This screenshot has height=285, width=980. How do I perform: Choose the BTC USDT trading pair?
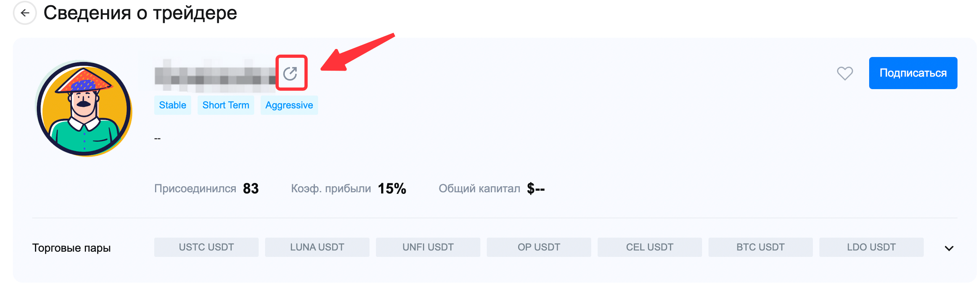pyautogui.click(x=761, y=247)
